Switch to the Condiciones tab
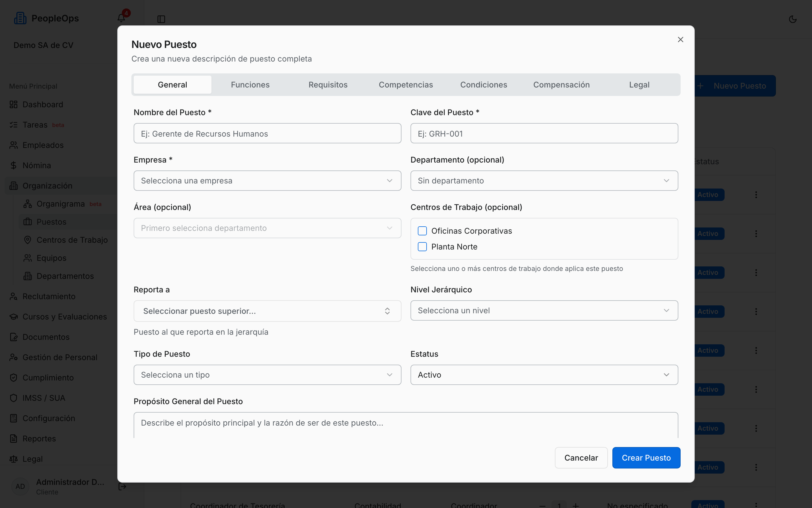The image size is (812, 508). pos(484,85)
